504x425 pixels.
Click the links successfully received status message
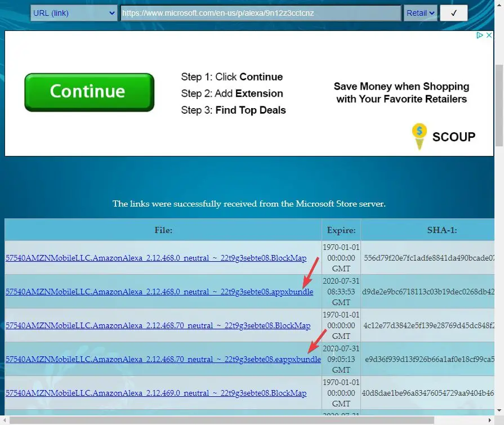249,204
